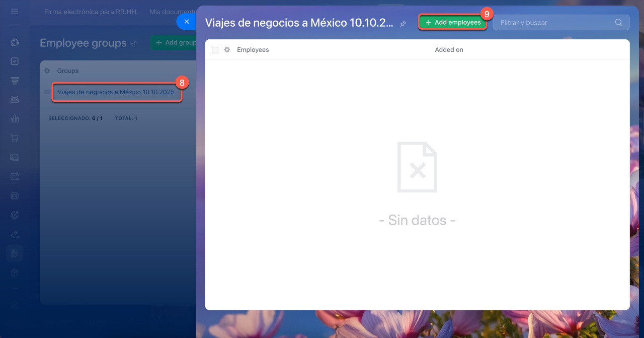Close the slider panel with the blue X
The width and height of the screenshot is (644, 338).
(x=187, y=22)
